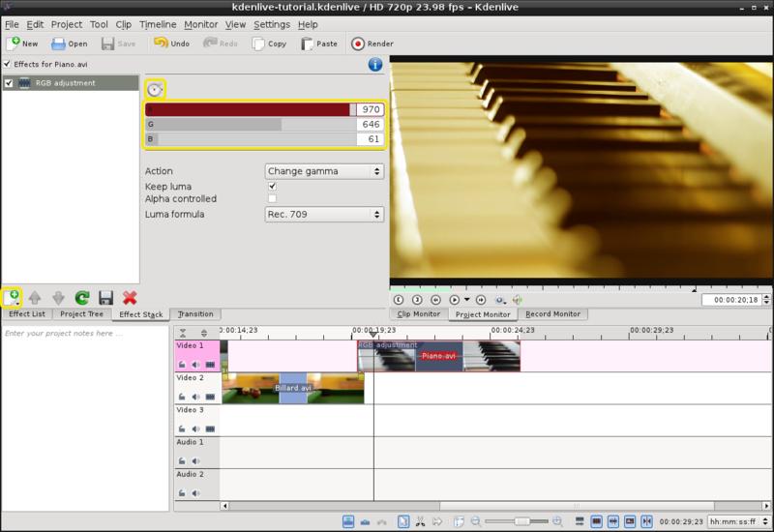Image resolution: width=774 pixels, height=532 pixels.
Task: Click the Paste toolbar button
Action: click(319, 44)
